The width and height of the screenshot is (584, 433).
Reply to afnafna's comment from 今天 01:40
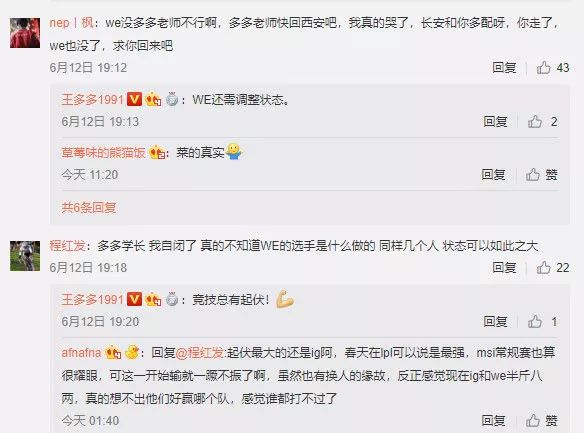[493, 421]
